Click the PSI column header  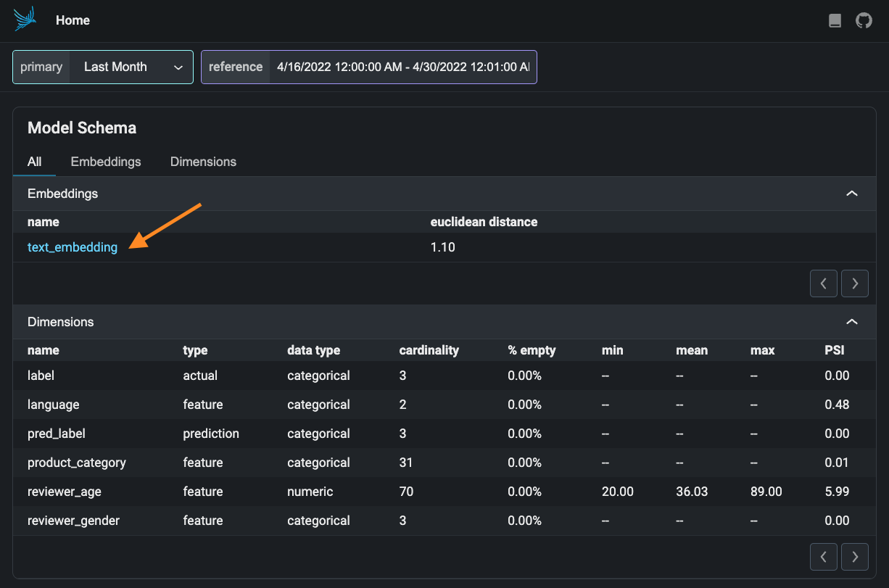click(834, 350)
